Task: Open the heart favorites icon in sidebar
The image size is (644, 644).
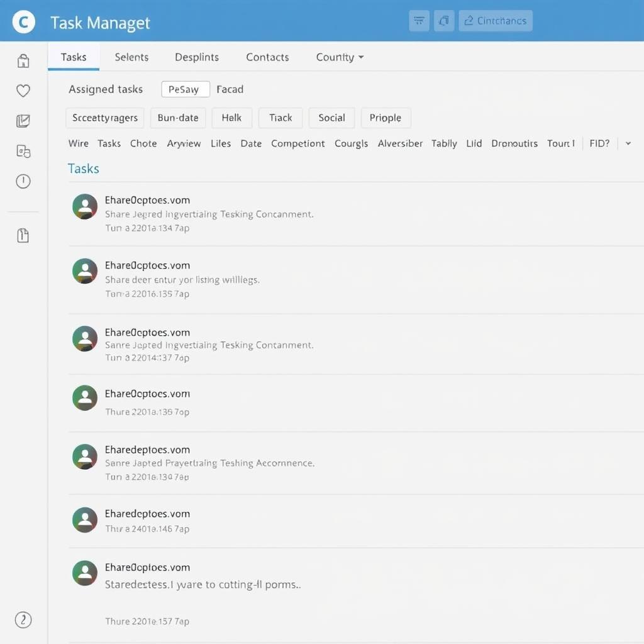Action: [x=23, y=91]
